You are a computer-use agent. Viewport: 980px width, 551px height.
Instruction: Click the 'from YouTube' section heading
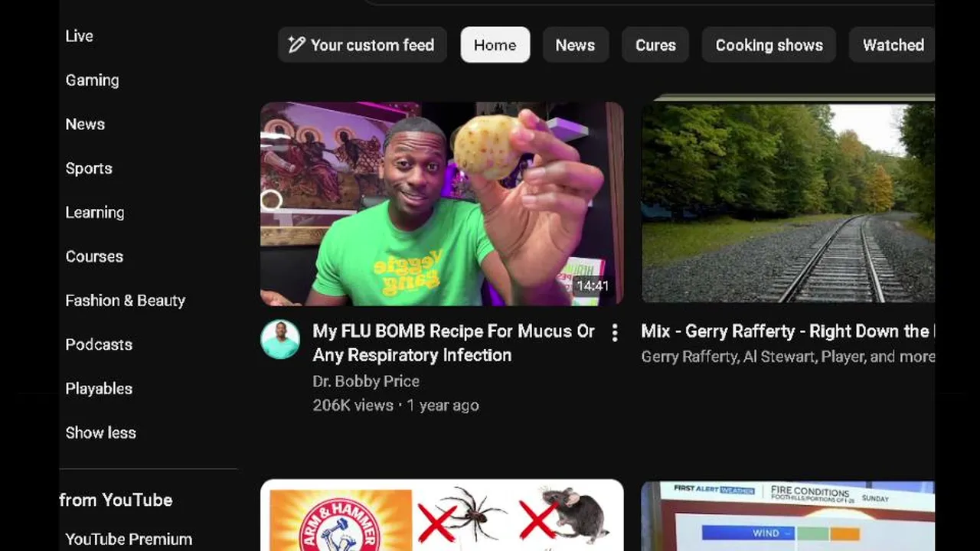116,500
